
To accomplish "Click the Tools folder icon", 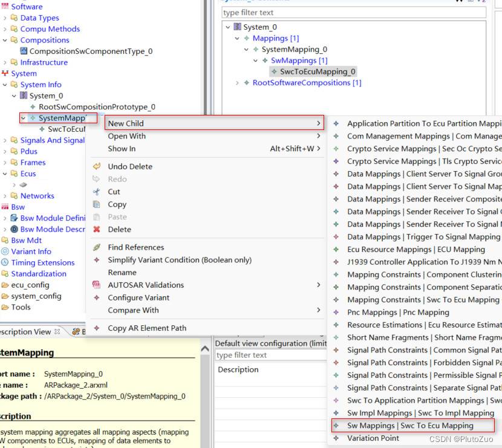I will point(5,307).
